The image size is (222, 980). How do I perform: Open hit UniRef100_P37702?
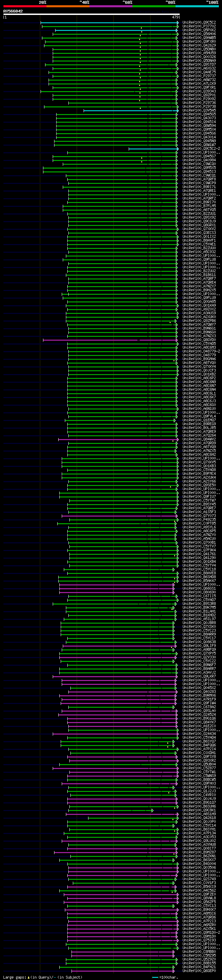point(199,26)
